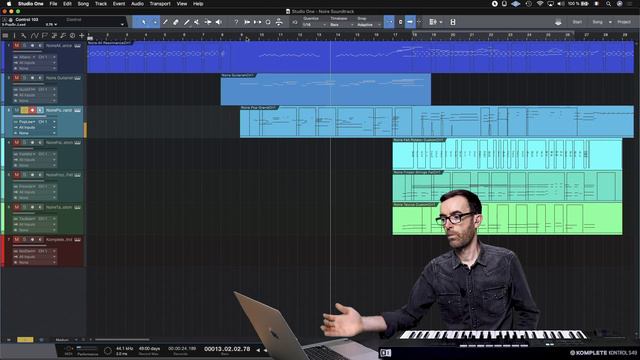Viewport: 640px width, 360px height.
Task: Unmute the Noire Guitarist track
Action: (x=17, y=78)
